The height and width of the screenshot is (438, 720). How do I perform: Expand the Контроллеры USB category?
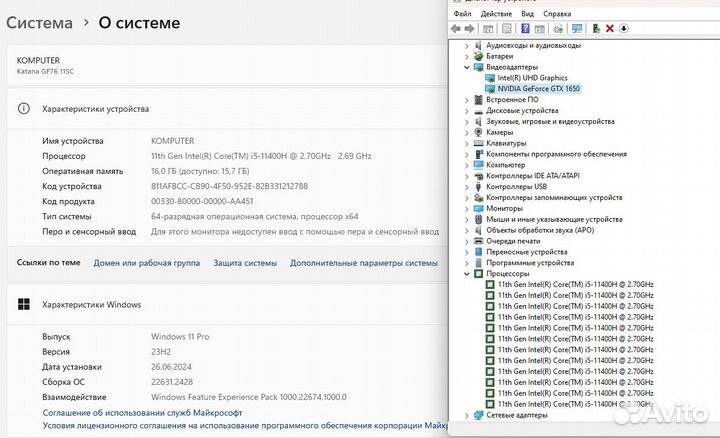467,186
